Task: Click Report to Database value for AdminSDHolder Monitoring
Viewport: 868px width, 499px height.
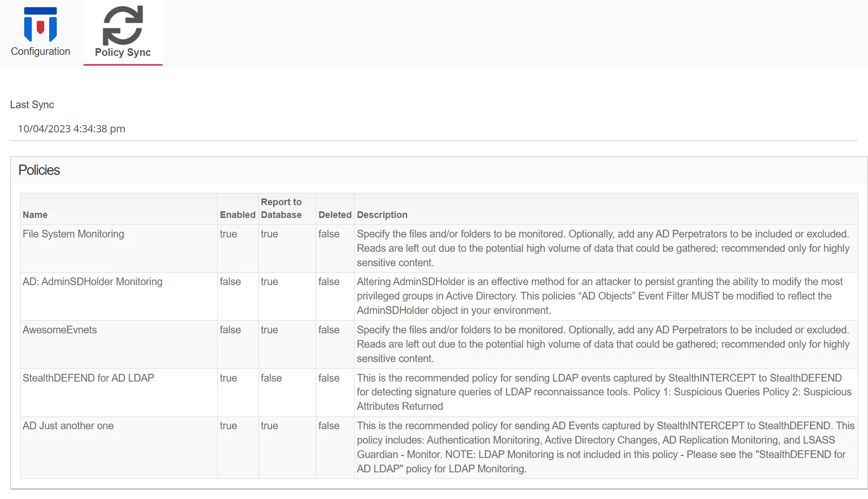Action: click(270, 282)
